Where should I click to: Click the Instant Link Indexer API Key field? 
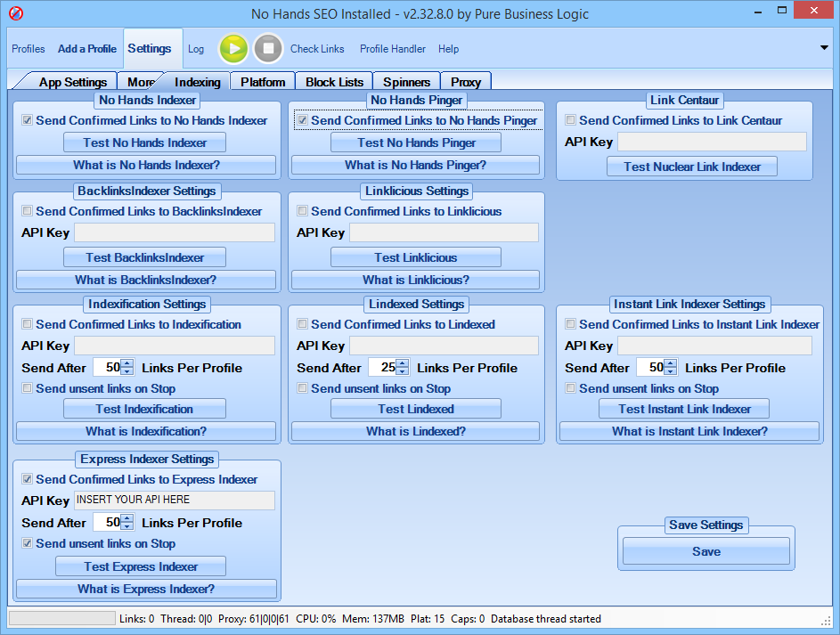(714, 346)
